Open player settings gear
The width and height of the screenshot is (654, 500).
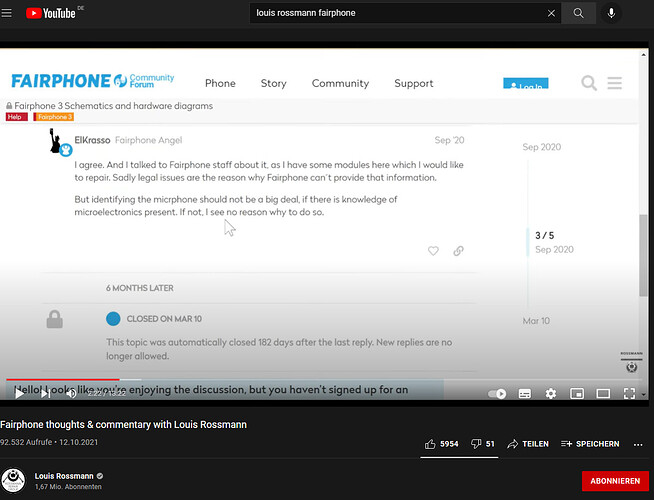tap(551, 394)
